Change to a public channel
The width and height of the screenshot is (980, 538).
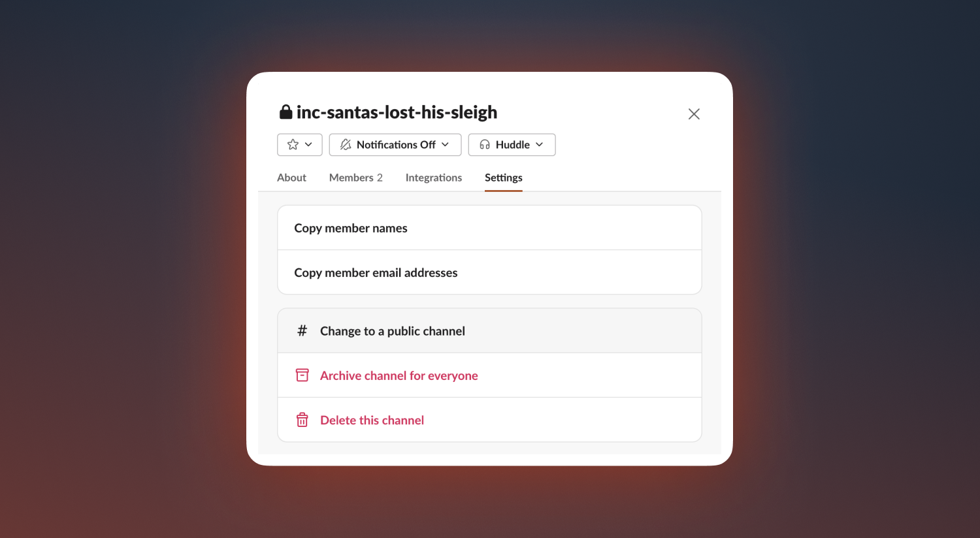pos(489,331)
